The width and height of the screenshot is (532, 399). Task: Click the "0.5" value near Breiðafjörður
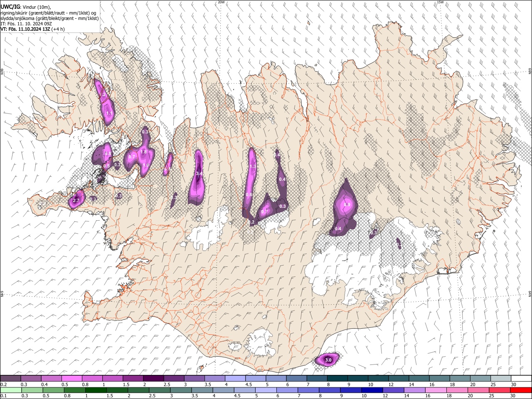(x=106, y=166)
